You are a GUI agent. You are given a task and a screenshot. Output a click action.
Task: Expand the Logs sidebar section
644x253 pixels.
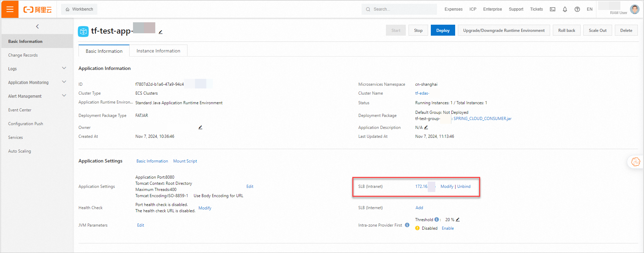pos(64,68)
